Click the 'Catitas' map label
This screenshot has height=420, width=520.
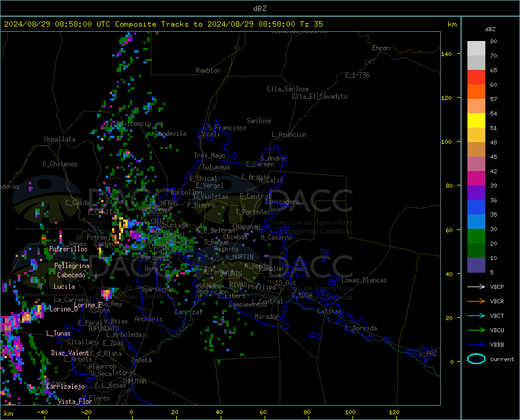click(330, 311)
